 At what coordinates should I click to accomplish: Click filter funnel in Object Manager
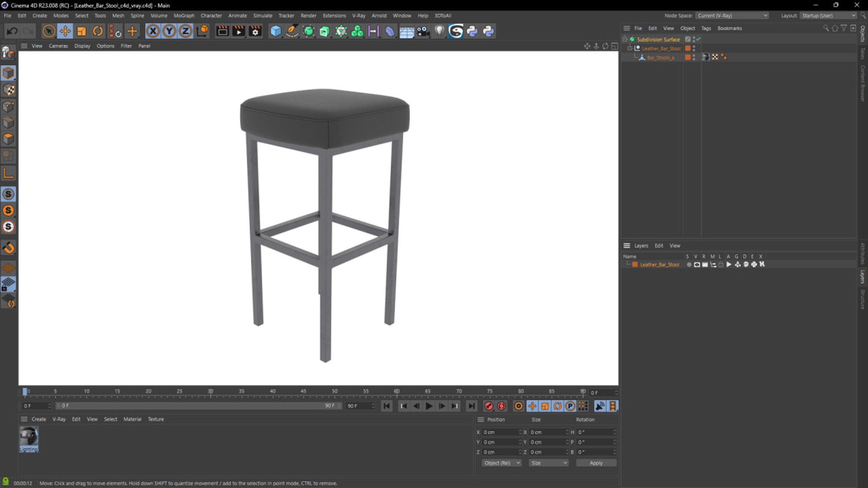pyautogui.click(x=844, y=28)
